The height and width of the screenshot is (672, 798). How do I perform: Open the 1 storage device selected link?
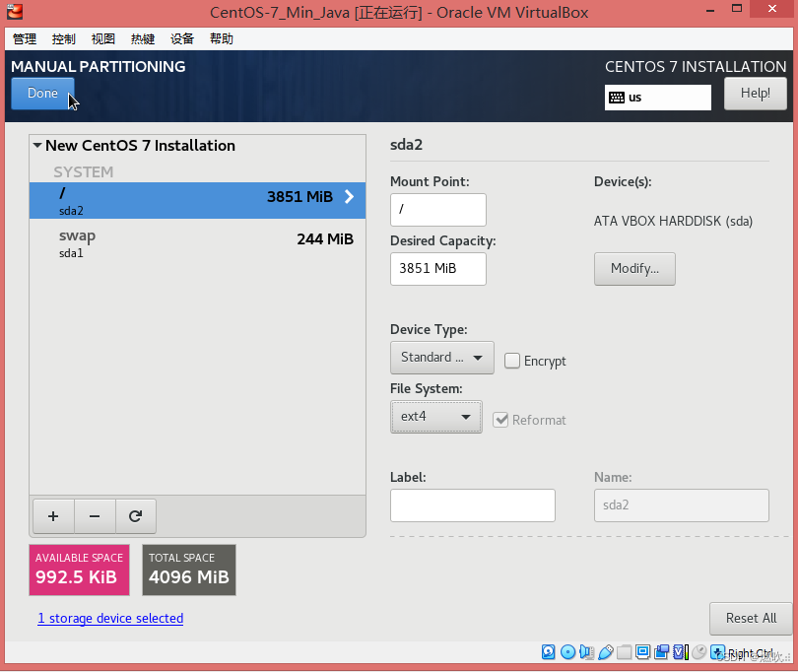pyautogui.click(x=110, y=618)
